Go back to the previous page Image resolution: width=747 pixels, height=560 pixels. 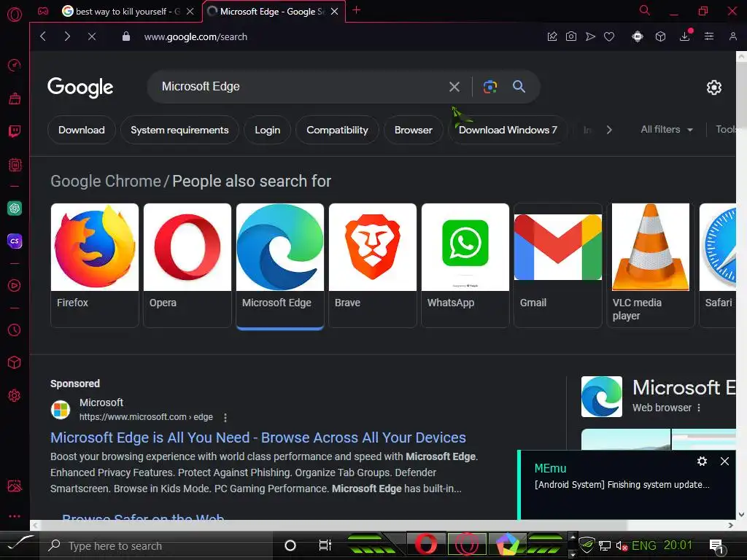(43, 36)
